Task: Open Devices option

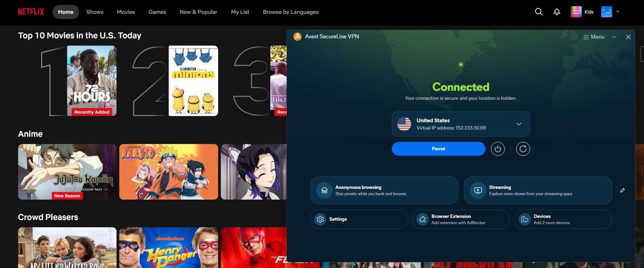Action: click(563, 219)
